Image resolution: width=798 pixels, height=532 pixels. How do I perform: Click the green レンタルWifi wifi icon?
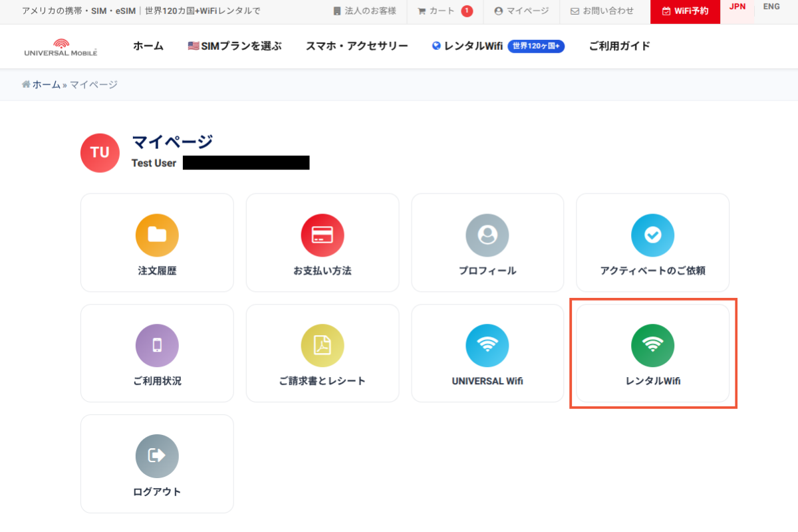(652, 346)
